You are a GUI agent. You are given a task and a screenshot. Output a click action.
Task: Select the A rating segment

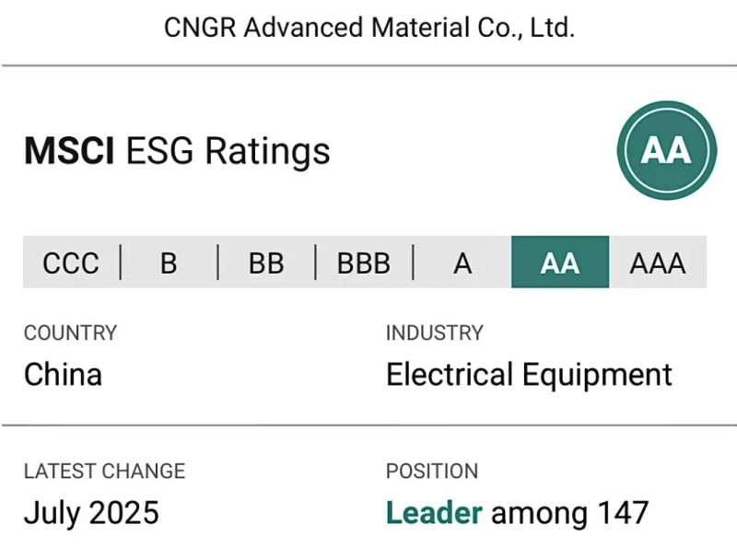tap(462, 262)
